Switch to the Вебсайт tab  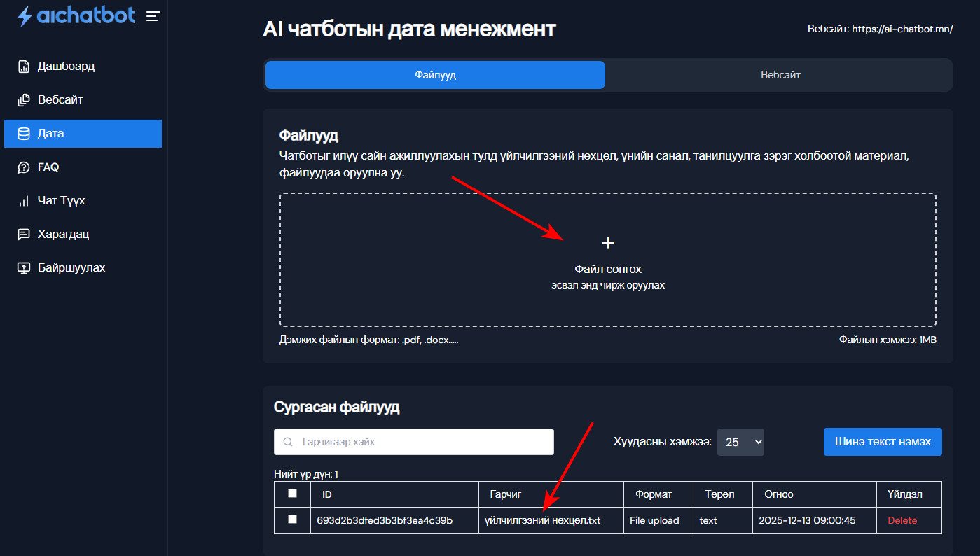pyautogui.click(x=780, y=75)
